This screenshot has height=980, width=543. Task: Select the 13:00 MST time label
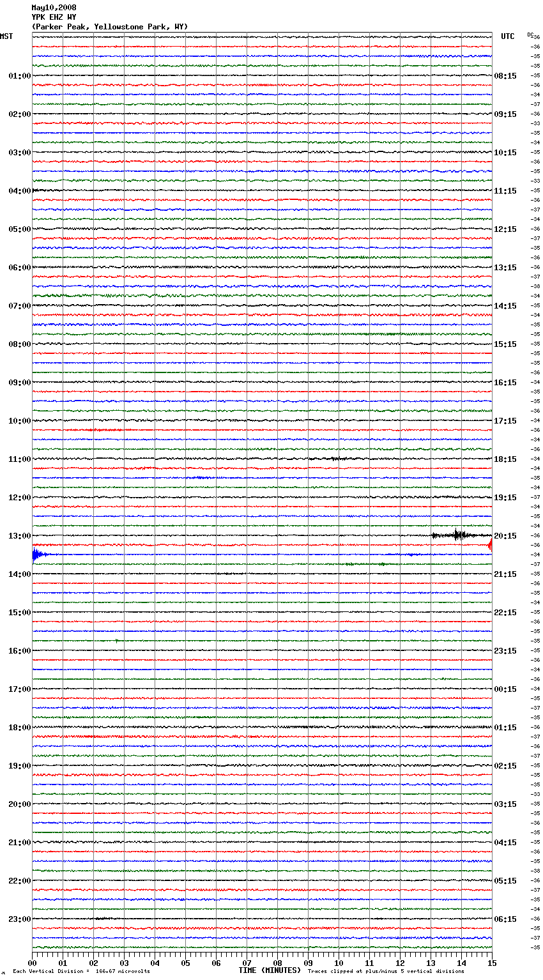(x=19, y=536)
